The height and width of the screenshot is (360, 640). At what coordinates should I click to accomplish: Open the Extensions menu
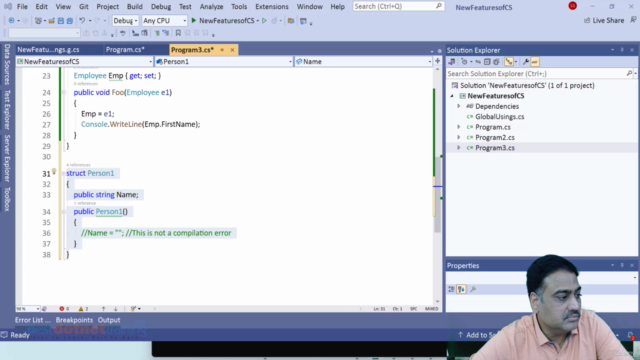(x=271, y=7)
